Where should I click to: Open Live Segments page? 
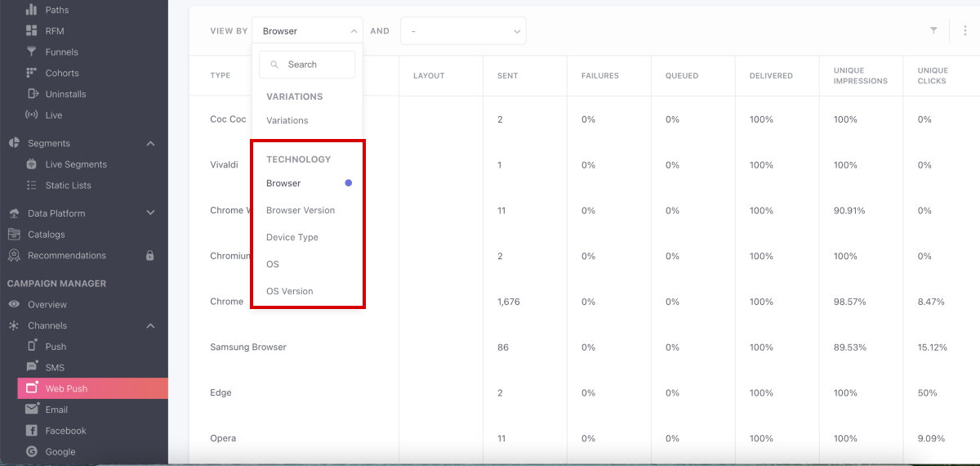[x=75, y=164]
